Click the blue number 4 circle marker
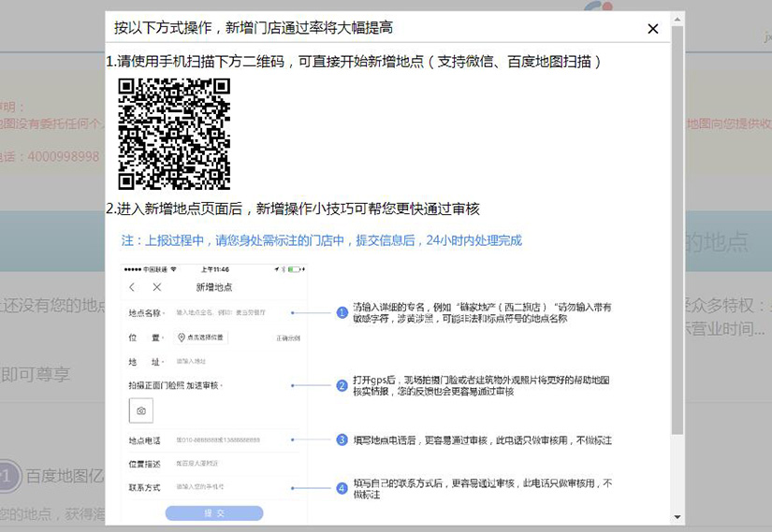772x532 pixels. tap(342, 488)
